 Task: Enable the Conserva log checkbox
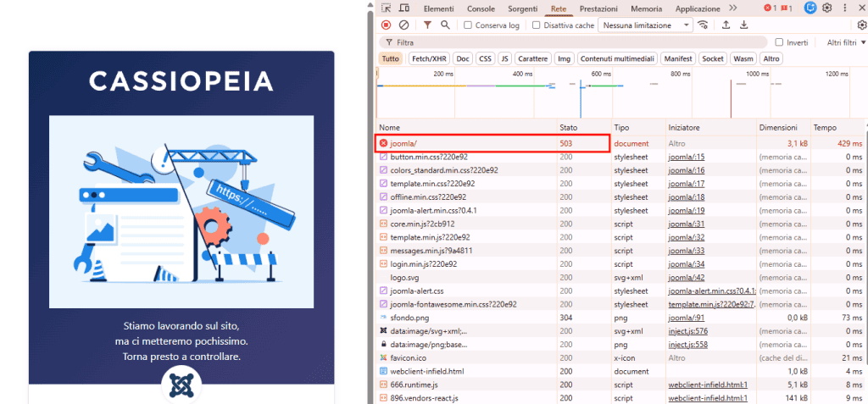(468, 25)
